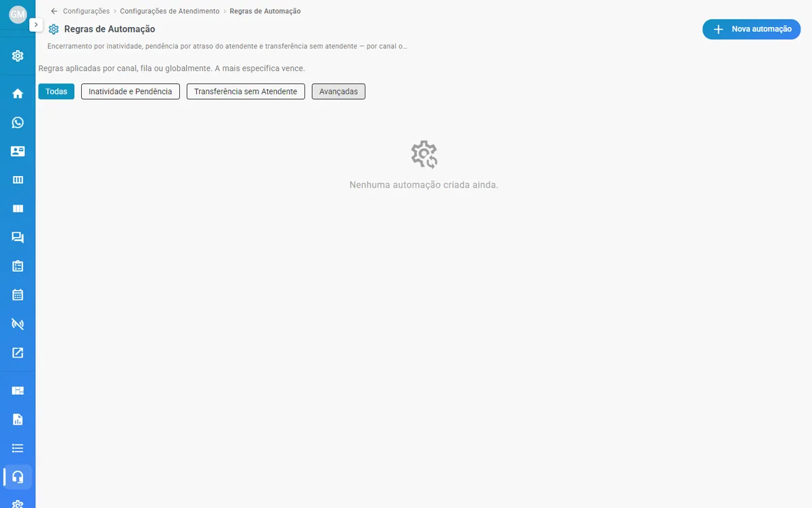
Task: Go to the Home icon in the sidebar
Action: [18, 93]
